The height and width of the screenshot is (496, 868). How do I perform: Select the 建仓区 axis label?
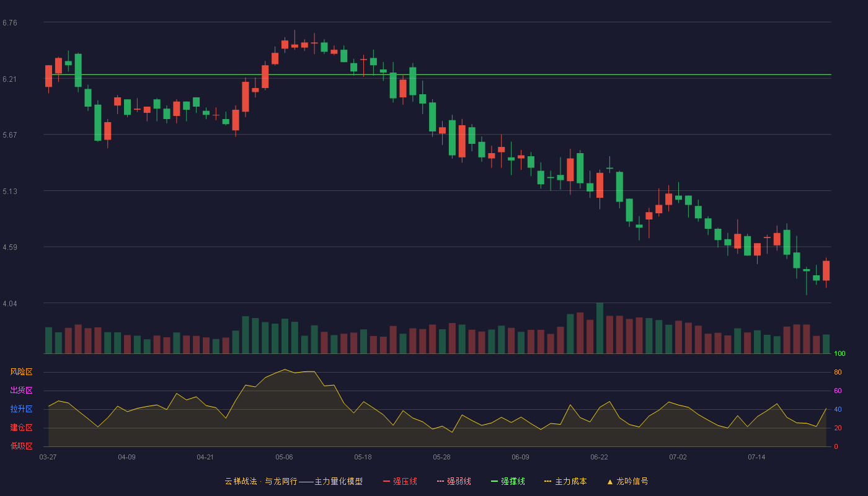[x=21, y=428]
